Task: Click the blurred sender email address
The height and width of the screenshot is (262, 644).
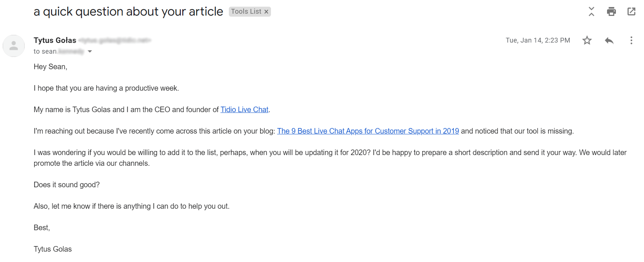Action: point(115,40)
